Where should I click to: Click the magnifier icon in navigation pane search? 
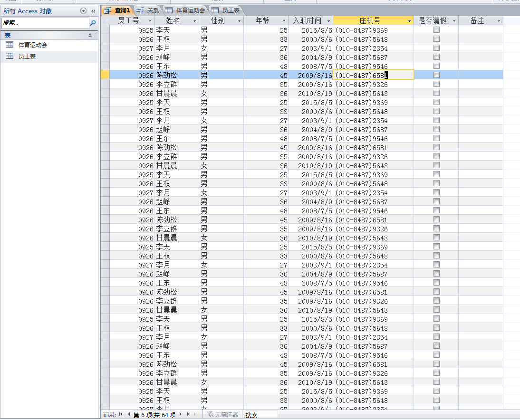(x=93, y=23)
